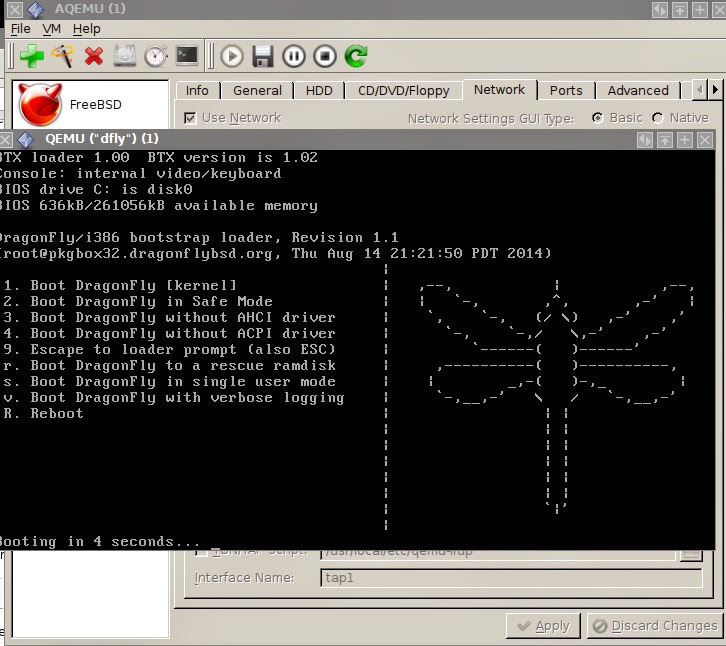Save VM state with the floppy icon
The image size is (726, 646).
coord(263,56)
